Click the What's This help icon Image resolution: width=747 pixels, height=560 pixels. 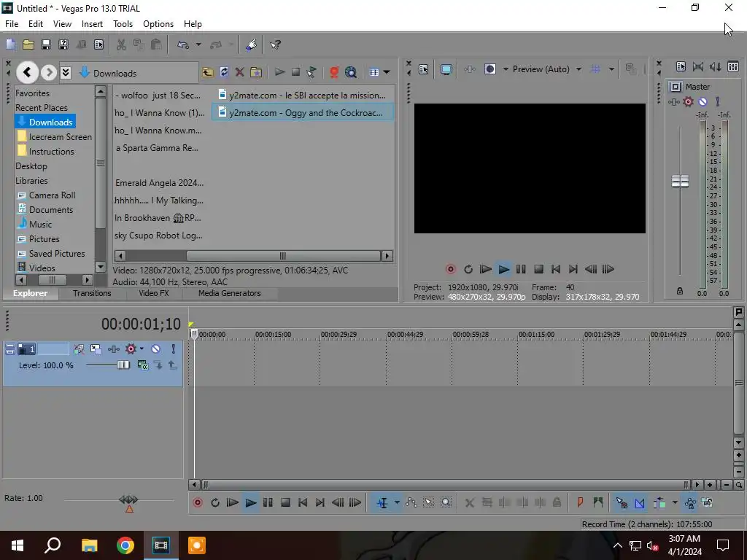[x=275, y=44]
